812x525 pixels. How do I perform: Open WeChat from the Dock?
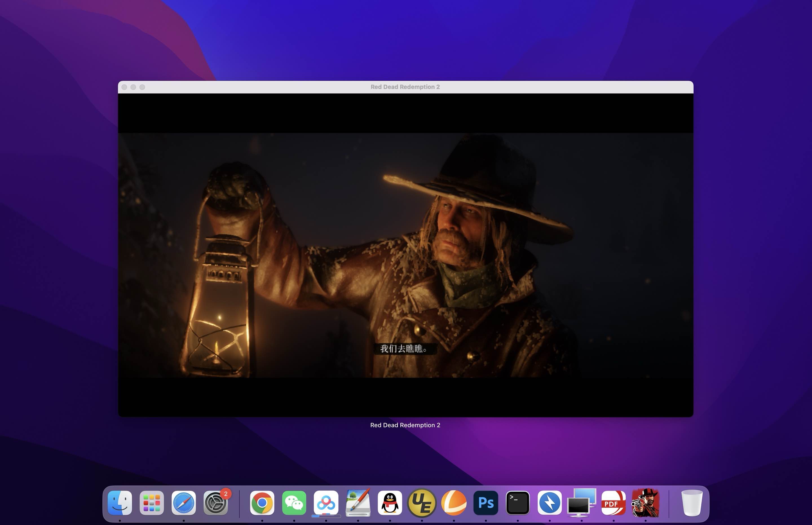[294, 502]
